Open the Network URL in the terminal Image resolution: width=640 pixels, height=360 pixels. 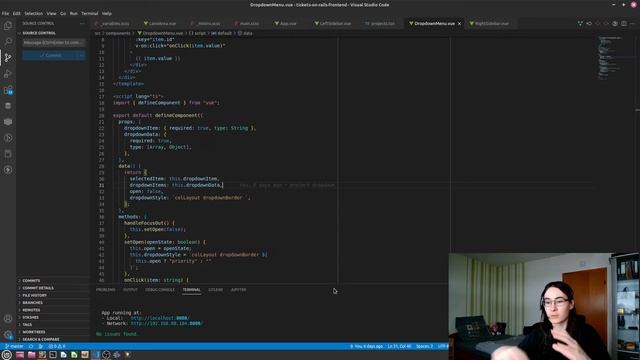(166, 324)
